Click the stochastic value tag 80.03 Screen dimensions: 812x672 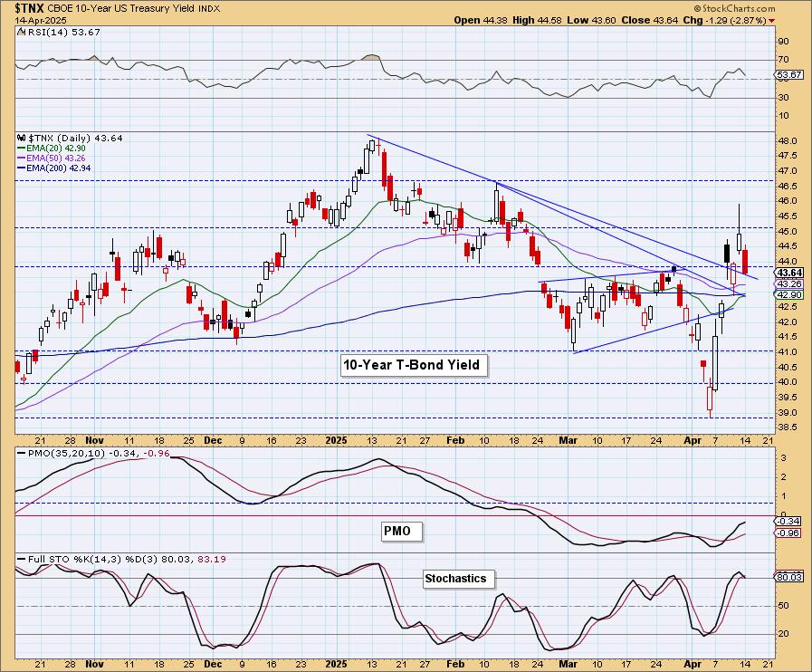[789, 577]
